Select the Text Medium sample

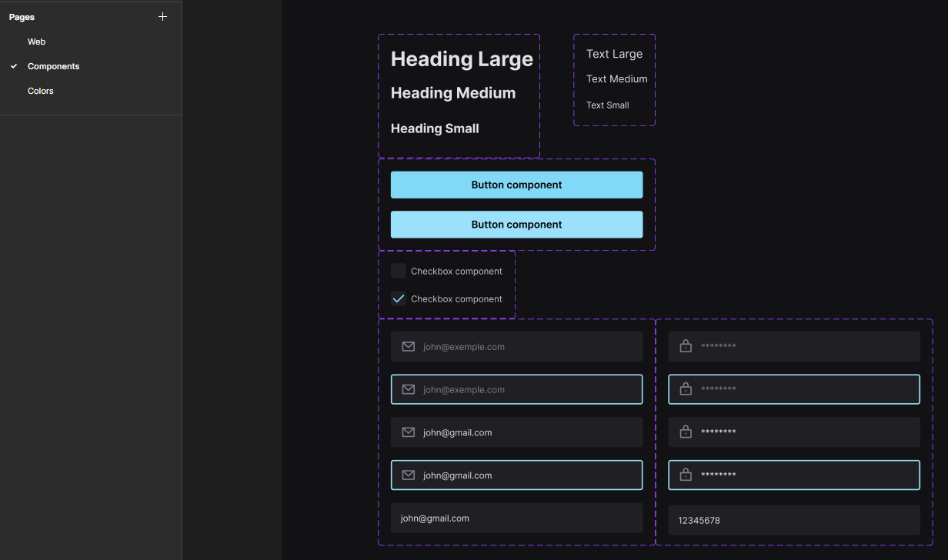coord(616,78)
